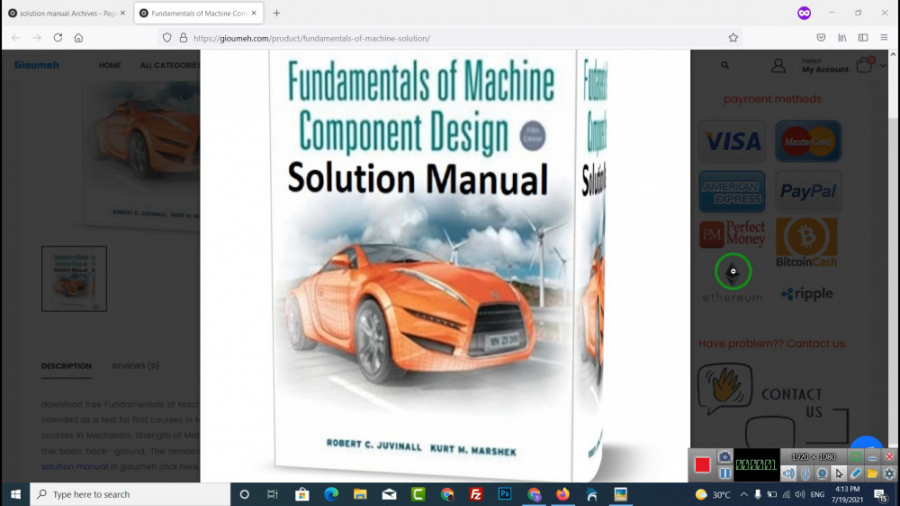Toggle microphone recording in the recorder

coord(806,473)
